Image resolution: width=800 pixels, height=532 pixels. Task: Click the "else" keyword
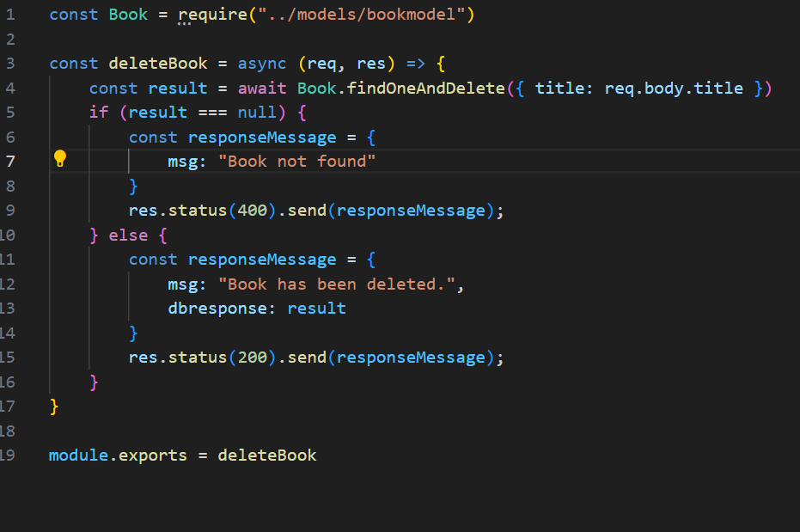128,235
